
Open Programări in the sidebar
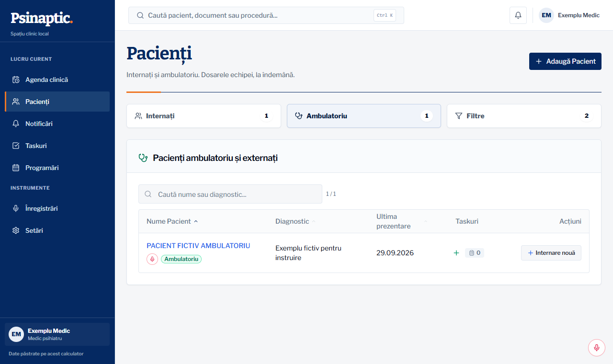(57, 168)
